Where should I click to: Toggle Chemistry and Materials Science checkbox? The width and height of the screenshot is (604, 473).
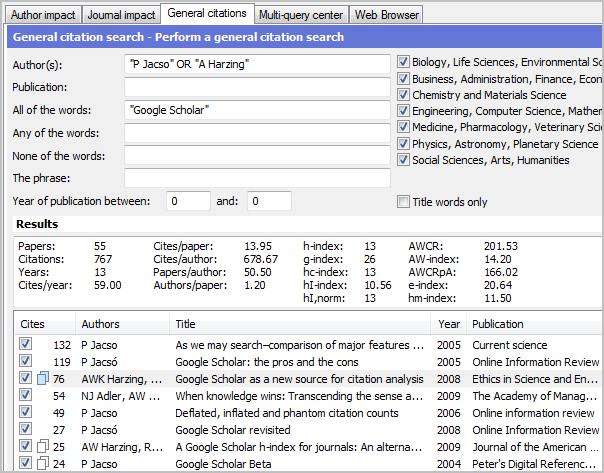(x=403, y=95)
